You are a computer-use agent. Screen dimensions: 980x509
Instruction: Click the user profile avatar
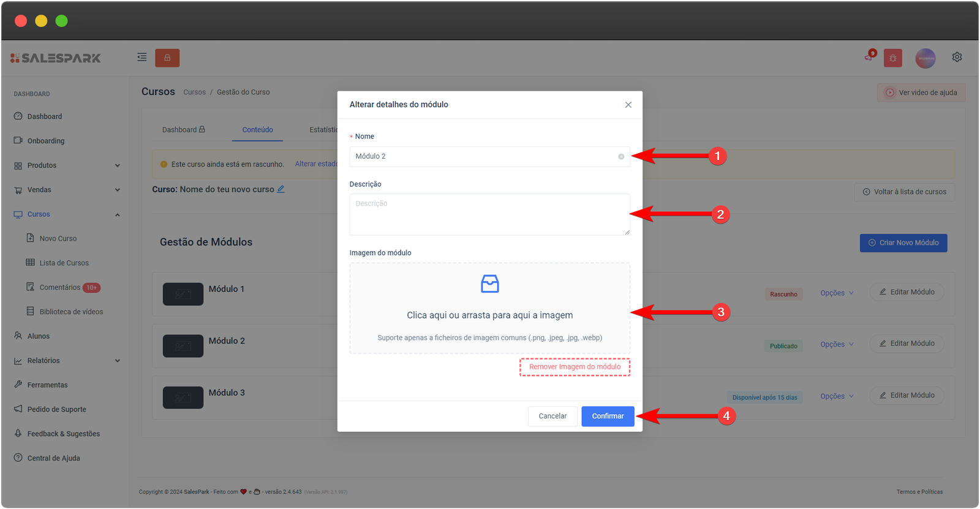(925, 58)
